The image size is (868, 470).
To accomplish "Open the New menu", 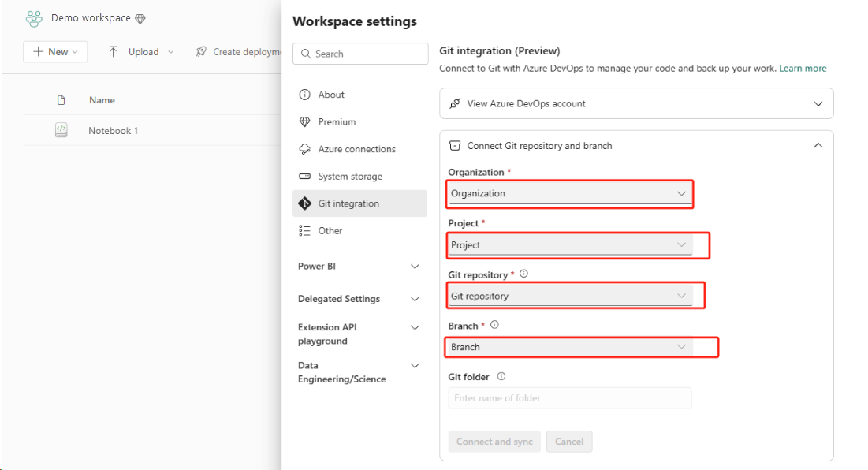I will (55, 51).
